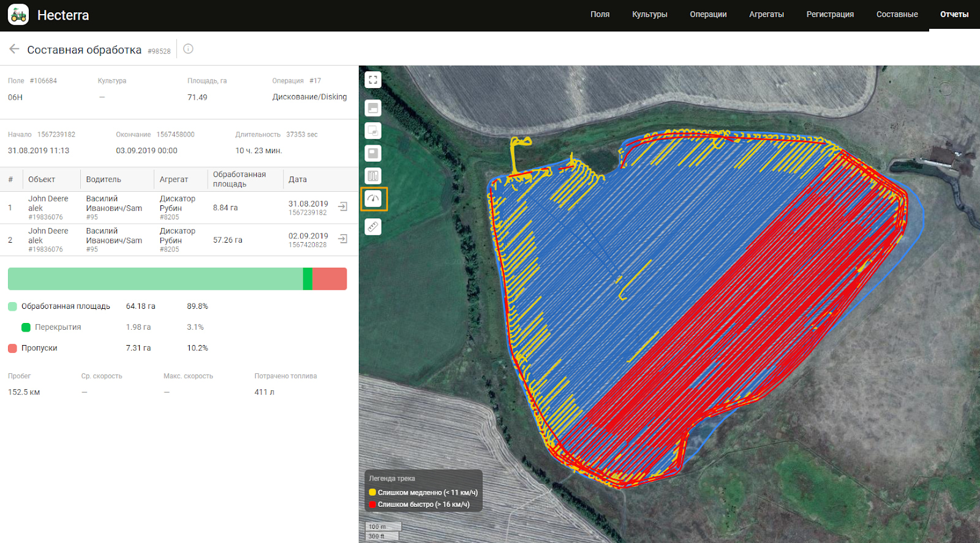Image resolution: width=980 pixels, height=543 pixels.
Task: Open the second row's details arrow icon
Action: pos(343,239)
